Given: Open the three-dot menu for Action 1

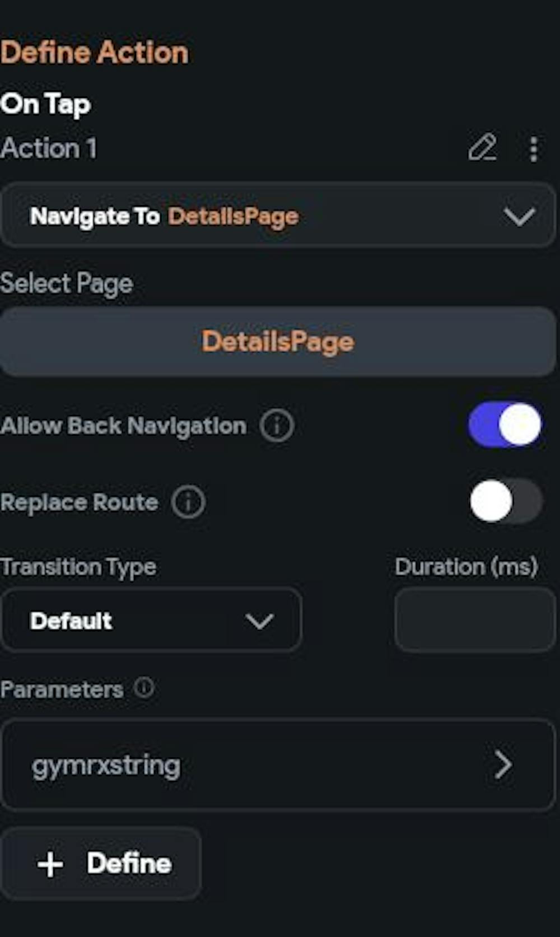Looking at the screenshot, I should pos(533,149).
